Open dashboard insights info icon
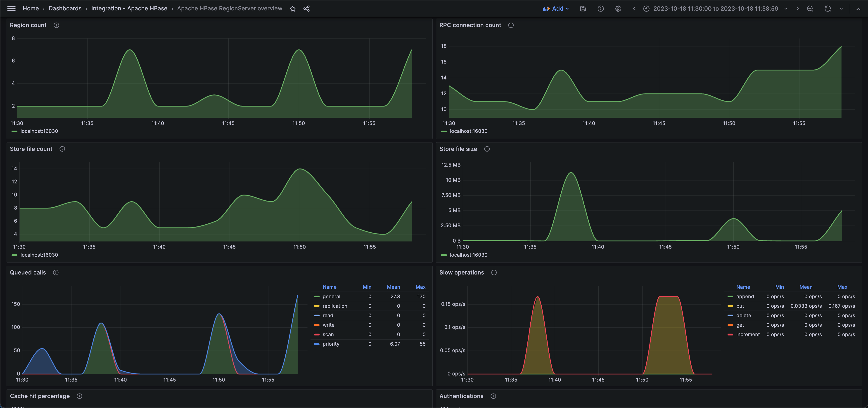The height and width of the screenshot is (408, 868). pyautogui.click(x=600, y=9)
